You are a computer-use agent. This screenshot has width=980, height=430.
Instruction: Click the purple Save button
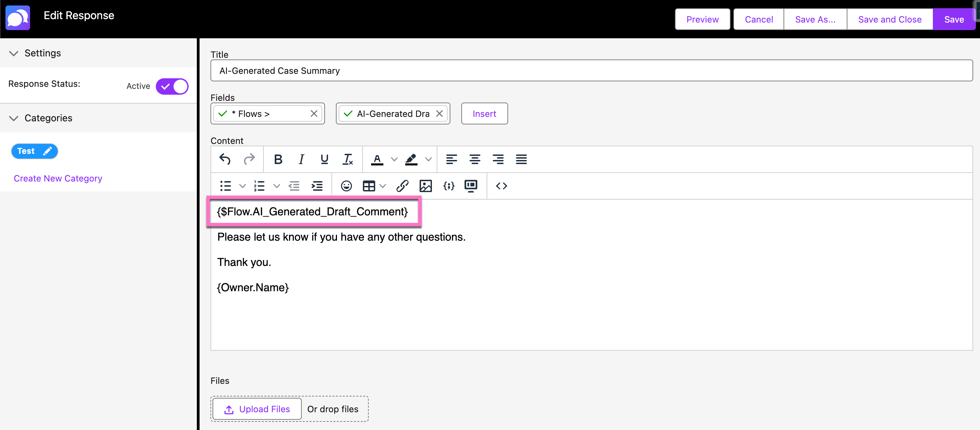click(954, 19)
